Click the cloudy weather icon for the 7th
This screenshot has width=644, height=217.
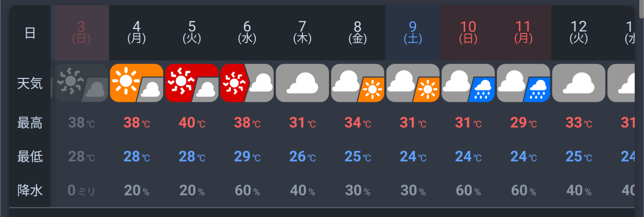click(302, 83)
